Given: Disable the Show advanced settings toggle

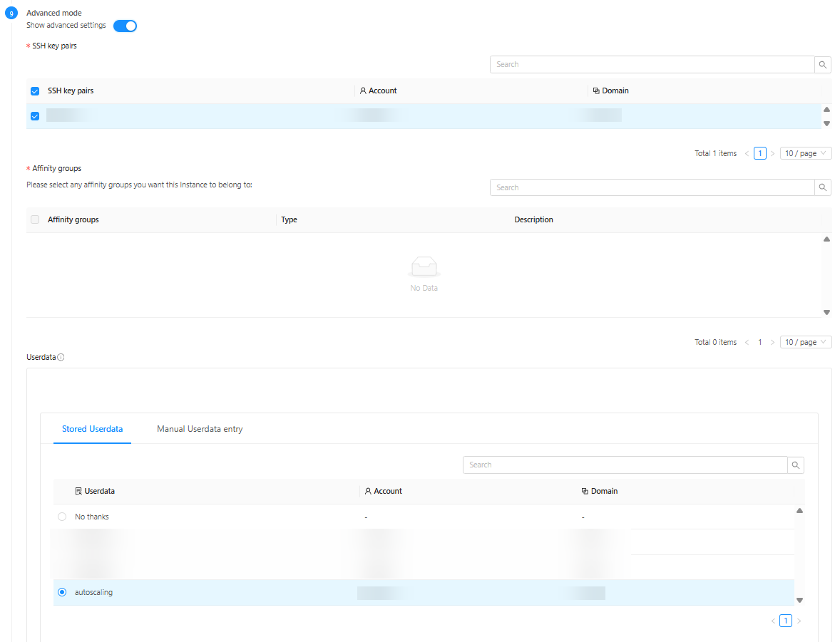Looking at the screenshot, I should coord(125,26).
